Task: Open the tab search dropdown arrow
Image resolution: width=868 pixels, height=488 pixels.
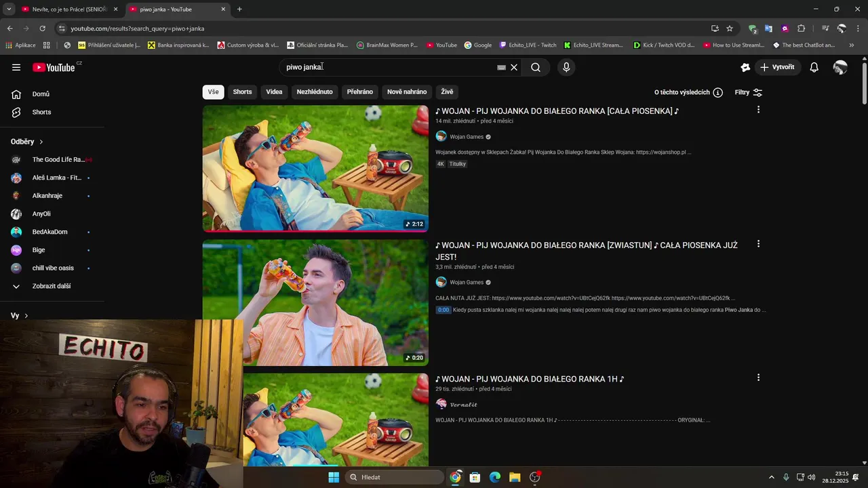Action: [9, 9]
